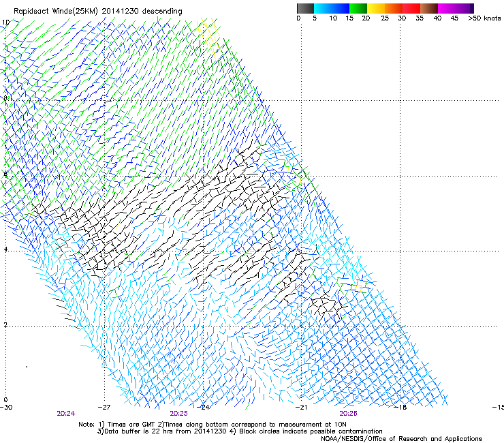Click the latitude label 4
The image size is (504, 443).
click(5, 249)
